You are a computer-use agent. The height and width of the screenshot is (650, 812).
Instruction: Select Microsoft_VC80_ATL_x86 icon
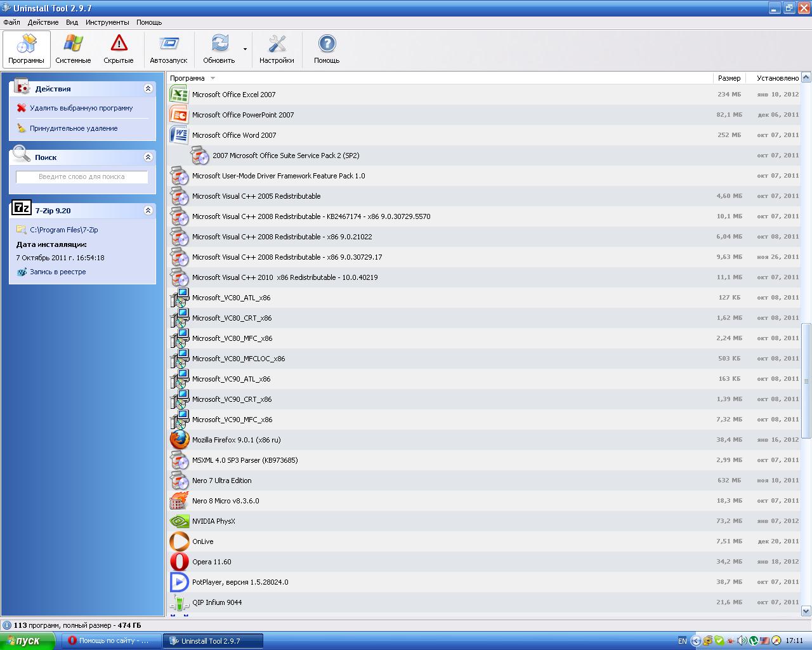[180, 298]
